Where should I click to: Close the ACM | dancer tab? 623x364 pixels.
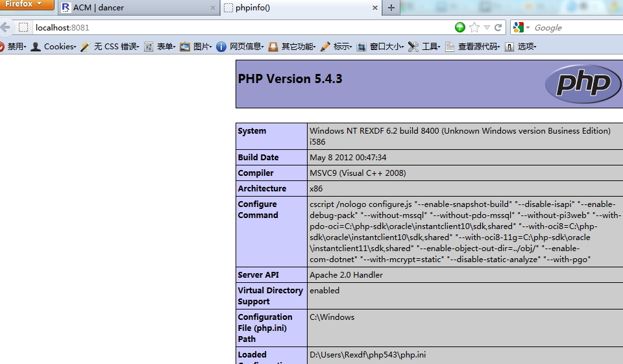point(213,8)
